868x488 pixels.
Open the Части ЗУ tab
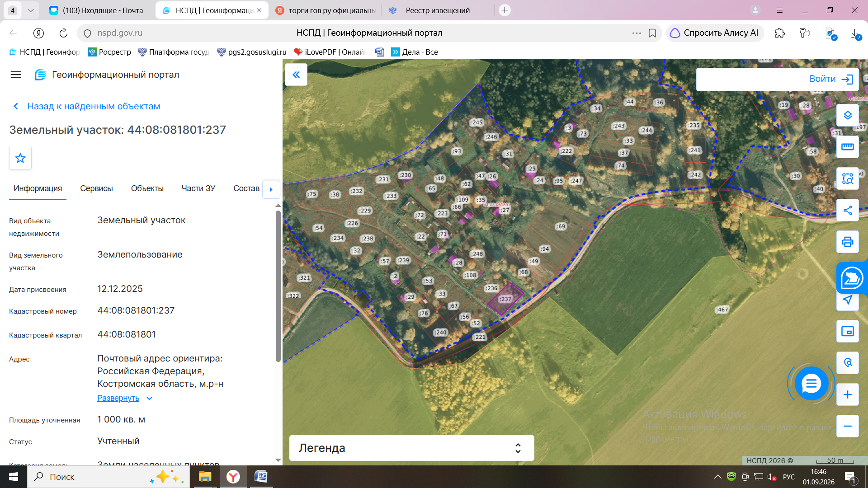198,188
